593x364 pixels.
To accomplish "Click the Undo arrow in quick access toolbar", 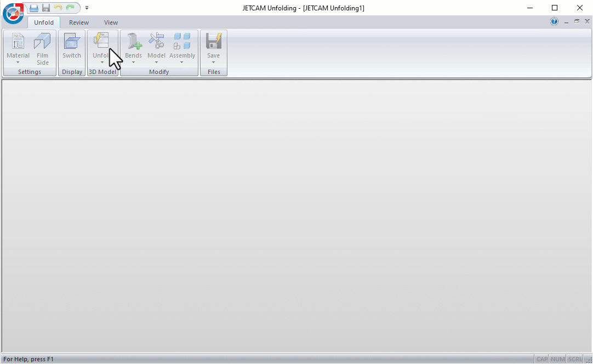I will point(58,8).
